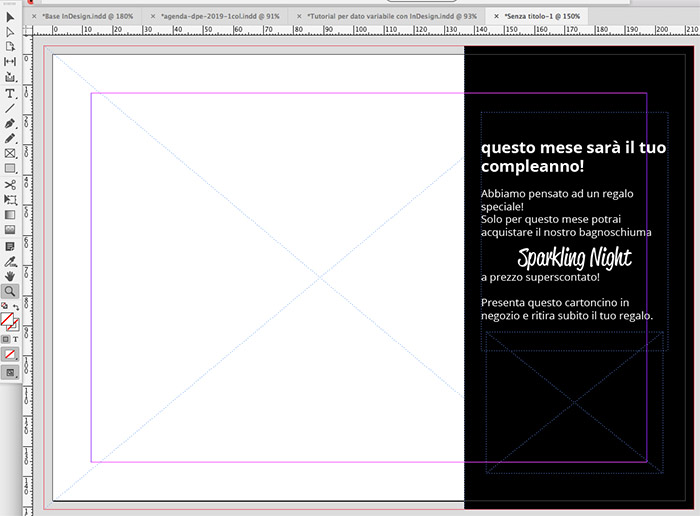The image size is (700, 516).
Task: Click the Apply None color button
Action: [x=10, y=354]
